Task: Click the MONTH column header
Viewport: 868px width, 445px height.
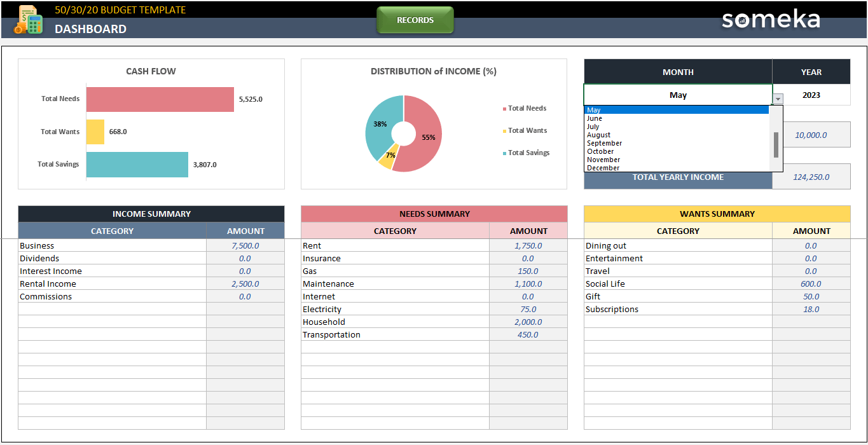Action: click(x=678, y=72)
